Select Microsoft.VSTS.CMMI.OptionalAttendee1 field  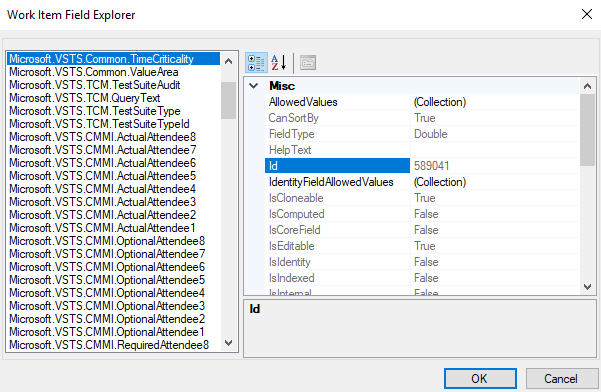[x=114, y=332]
